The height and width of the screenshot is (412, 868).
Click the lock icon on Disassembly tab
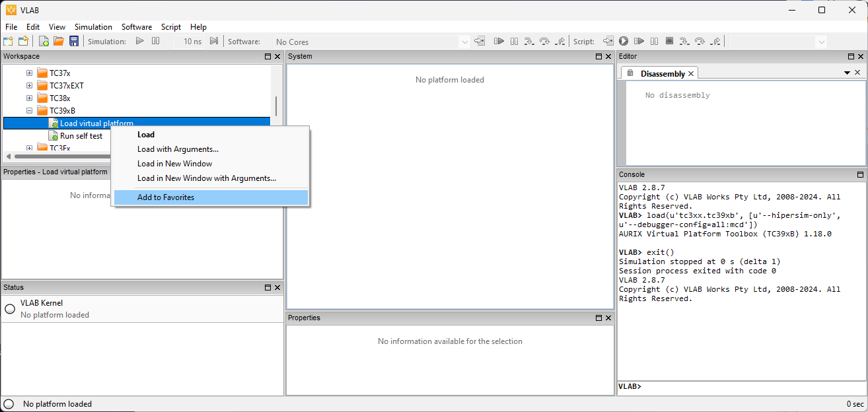[x=630, y=73]
